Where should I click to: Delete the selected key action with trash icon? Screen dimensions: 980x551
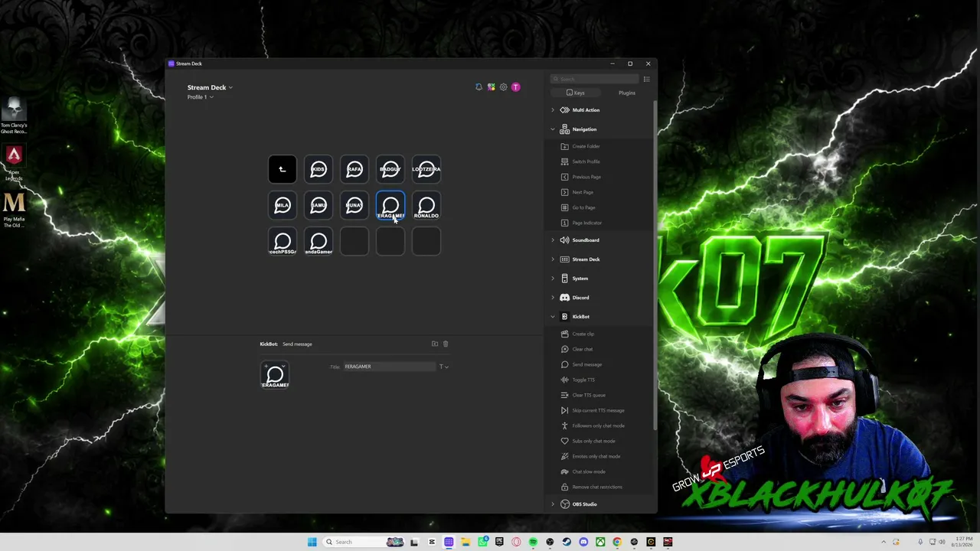coord(446,344)
